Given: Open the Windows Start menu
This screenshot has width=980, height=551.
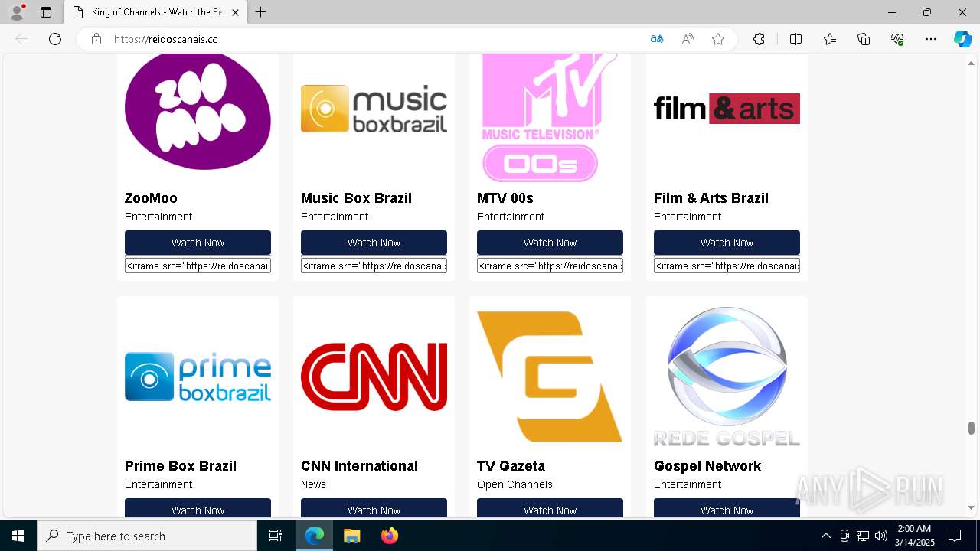Looking at the screenshot, I should 18,536.
